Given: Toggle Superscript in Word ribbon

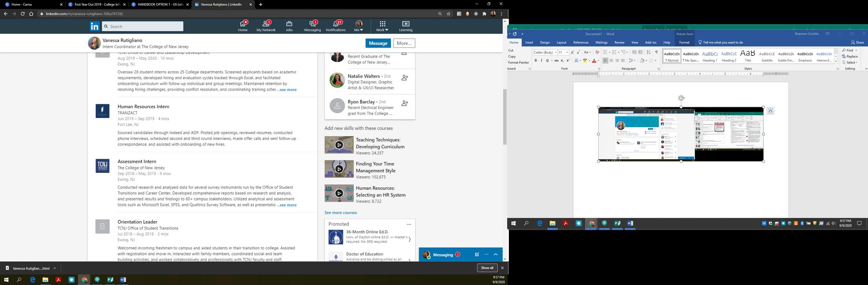Looking at the screenshot, I should pyautogui.click(x=568, y=60).
